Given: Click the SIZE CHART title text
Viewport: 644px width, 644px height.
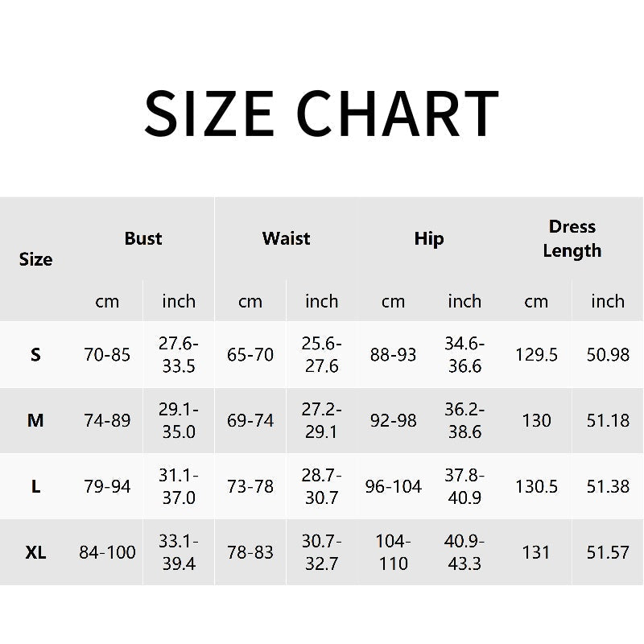Looking at the screenshot, I should point(321,114).
